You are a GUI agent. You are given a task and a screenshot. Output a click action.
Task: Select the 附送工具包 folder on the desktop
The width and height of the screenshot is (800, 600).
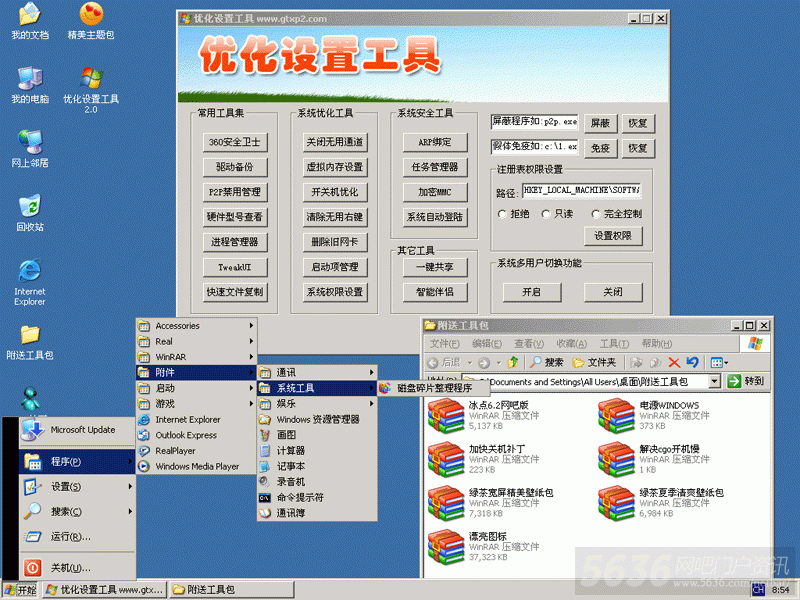click(30, 341)
